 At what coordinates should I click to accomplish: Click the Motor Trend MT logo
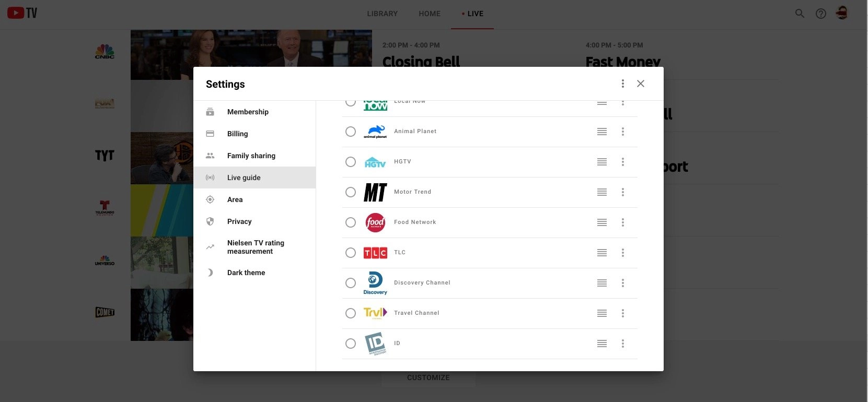tap(375, 192)
